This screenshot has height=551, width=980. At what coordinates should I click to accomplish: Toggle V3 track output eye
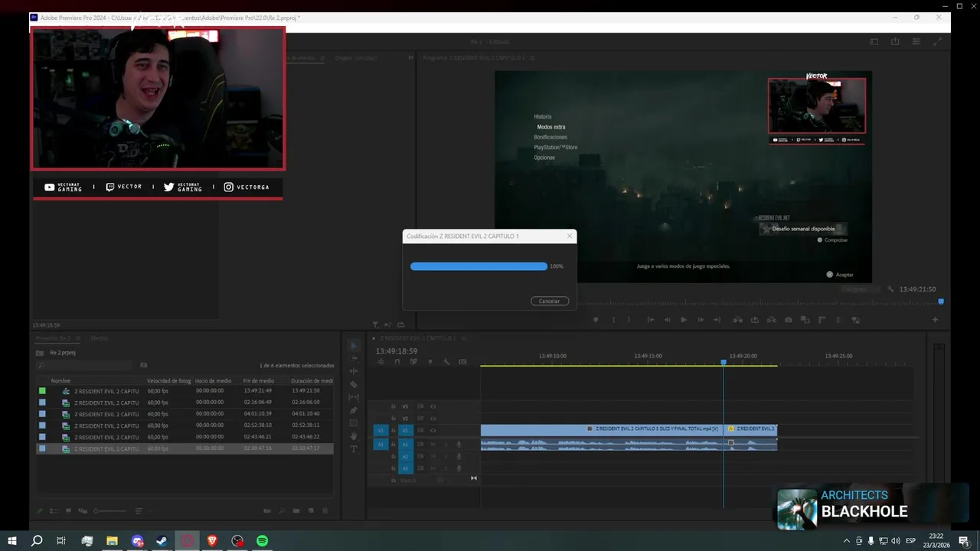pos(433,406)
